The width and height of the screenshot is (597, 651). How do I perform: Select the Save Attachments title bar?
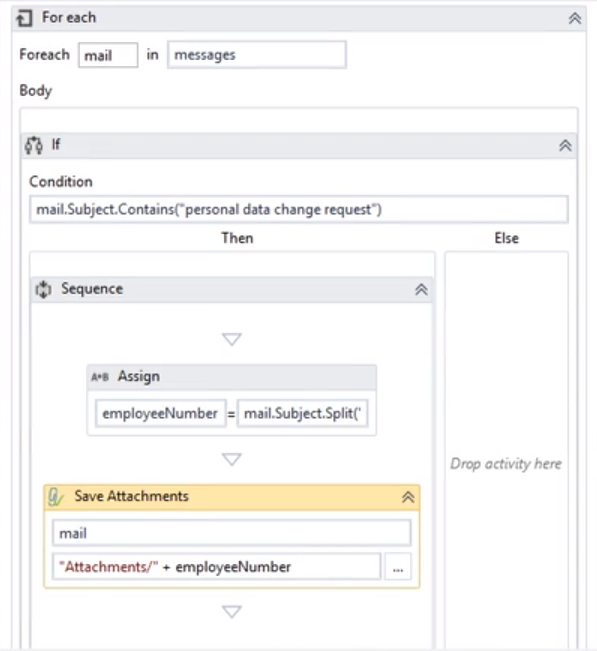click(x=232, y=497)
